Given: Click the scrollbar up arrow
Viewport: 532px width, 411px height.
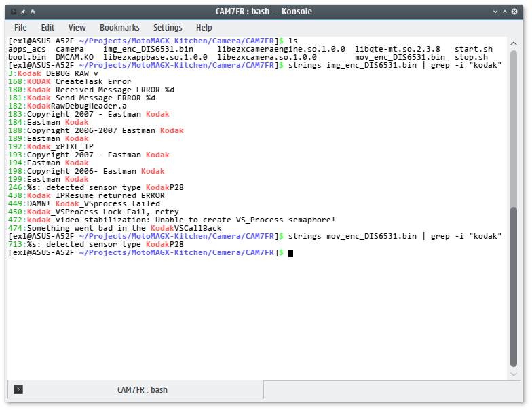Looking at the screenshot, I should (514, 43).
